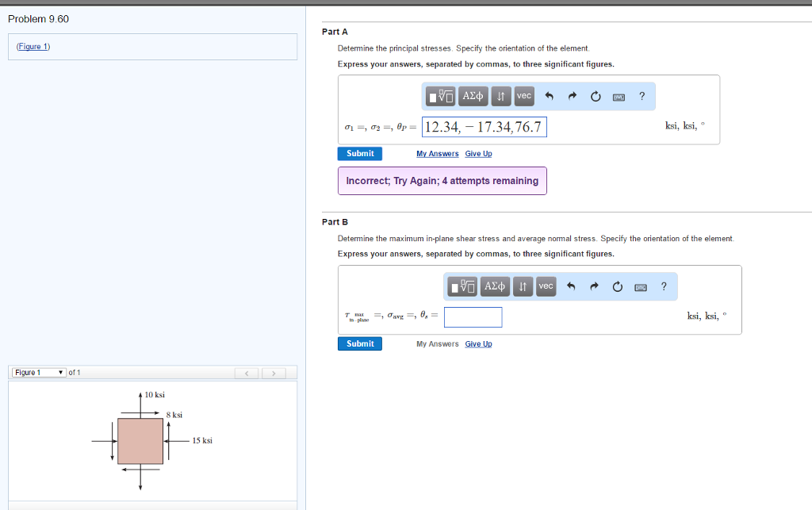Select the vec symbol tool in Part A toolbar
This screenshot has height=510, width=812.
(523, 95)
